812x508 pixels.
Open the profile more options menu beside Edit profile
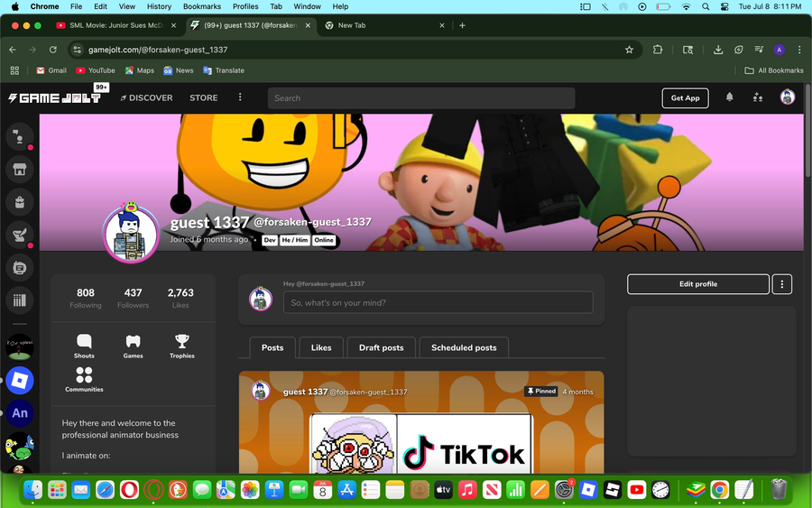pyautogui.click(x=782, y=283)
